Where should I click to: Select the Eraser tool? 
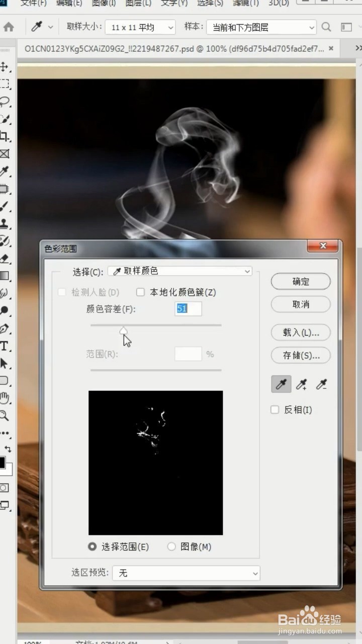tap(5, 258)
